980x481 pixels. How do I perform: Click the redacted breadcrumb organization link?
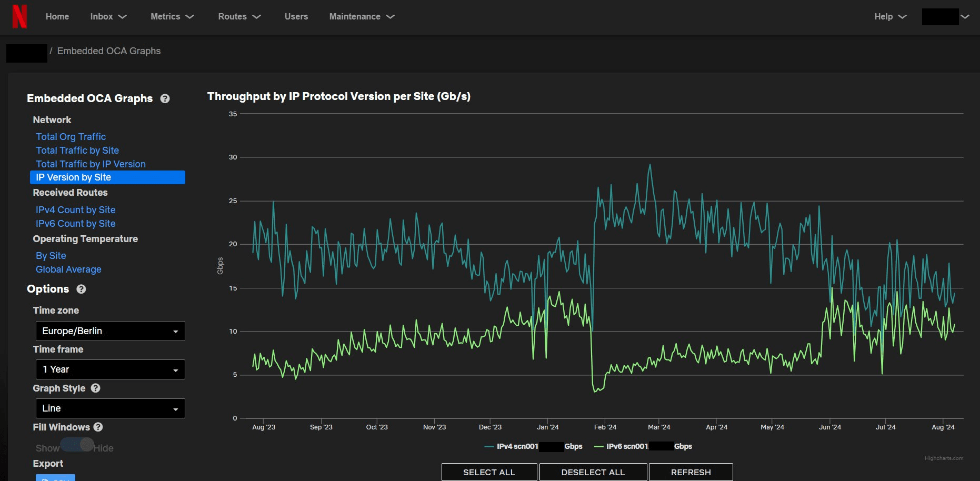[x=27, y=53]
